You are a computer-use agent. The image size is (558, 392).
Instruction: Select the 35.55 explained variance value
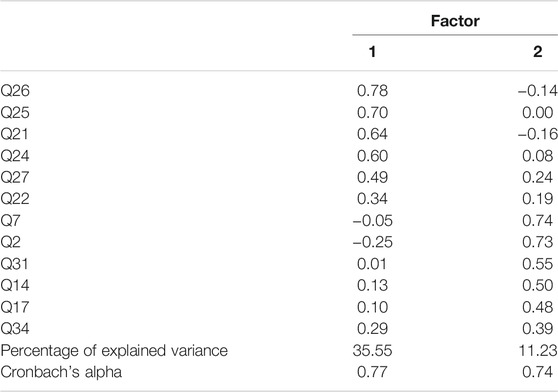pyautogui.click(x=373, y=351)
